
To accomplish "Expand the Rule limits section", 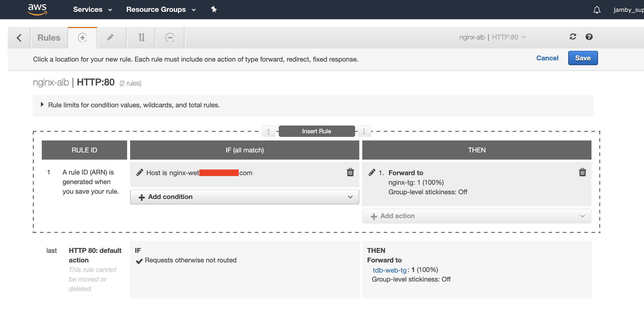I will point(42,105).
